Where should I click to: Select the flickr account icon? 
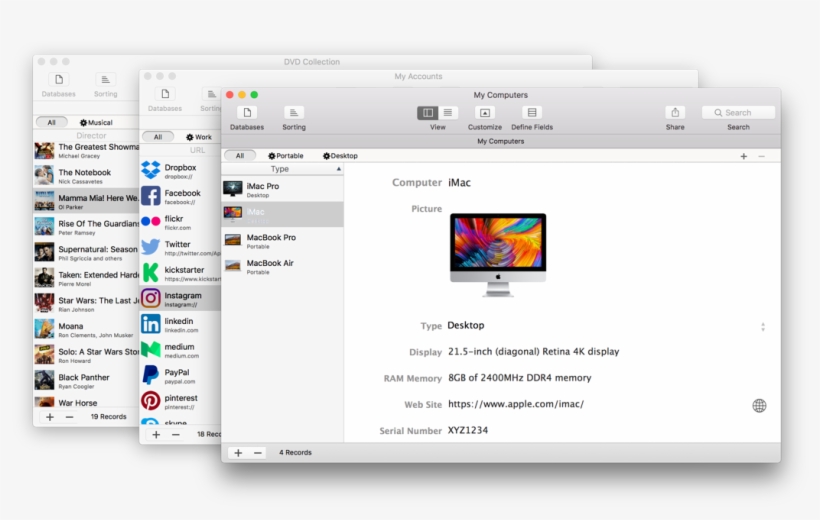tap(151, 221)
